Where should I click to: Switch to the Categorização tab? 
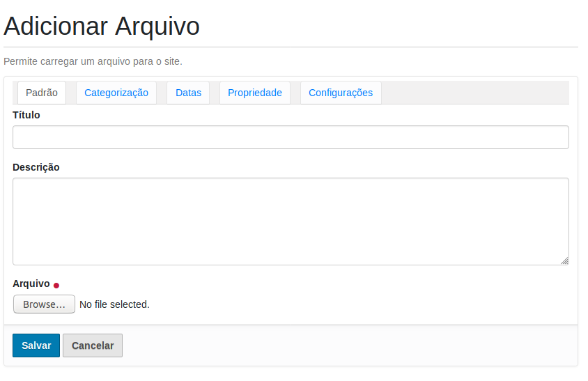click(x=116, y=93)
